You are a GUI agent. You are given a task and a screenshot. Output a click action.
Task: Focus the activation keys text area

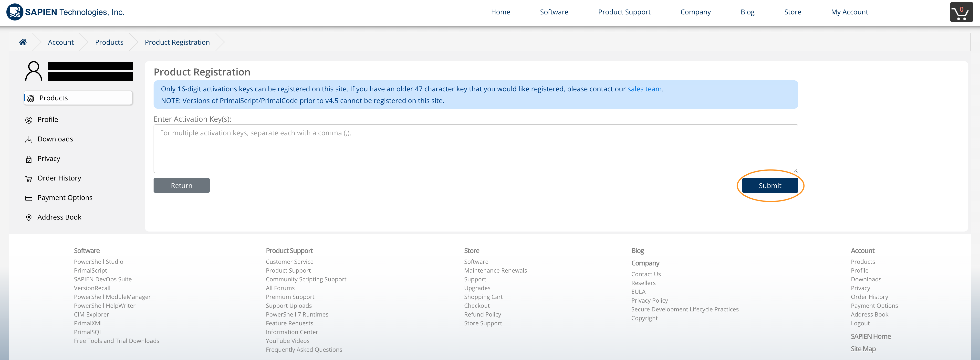coord(476,148)
